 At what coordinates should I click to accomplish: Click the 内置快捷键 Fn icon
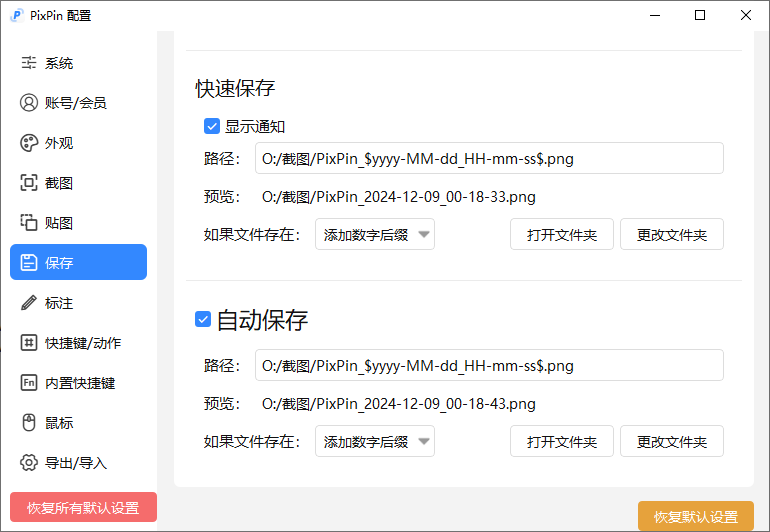28,383
